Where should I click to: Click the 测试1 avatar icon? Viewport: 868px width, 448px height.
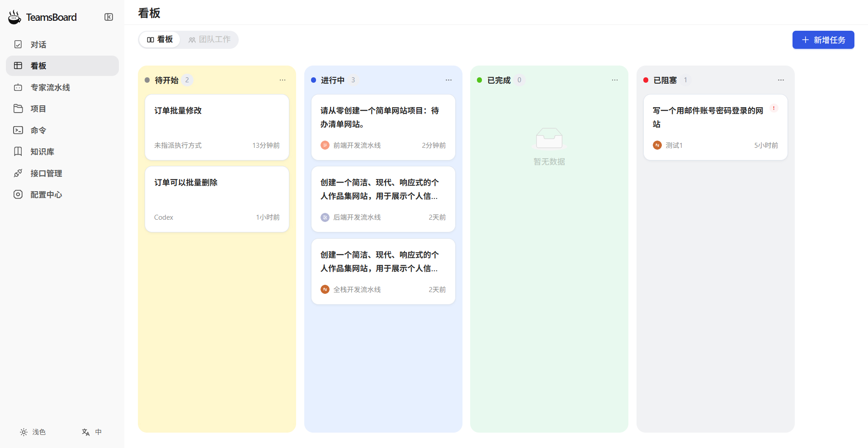(x=657, y=145)
